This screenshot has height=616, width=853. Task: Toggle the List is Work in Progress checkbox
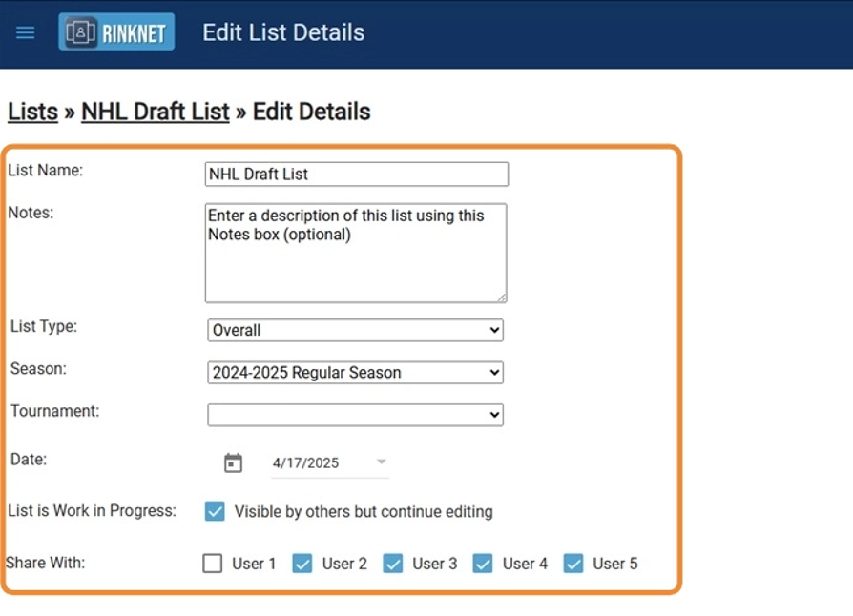[215, 511]
